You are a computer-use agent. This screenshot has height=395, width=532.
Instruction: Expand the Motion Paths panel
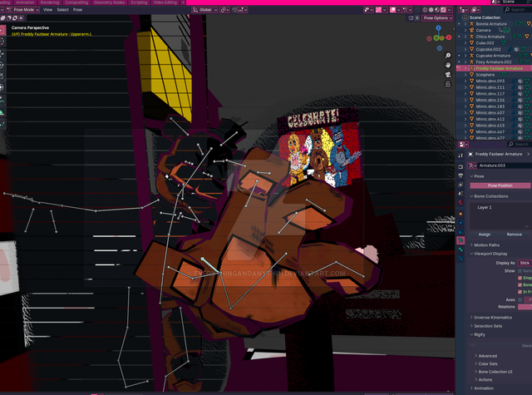click(486, 245)
